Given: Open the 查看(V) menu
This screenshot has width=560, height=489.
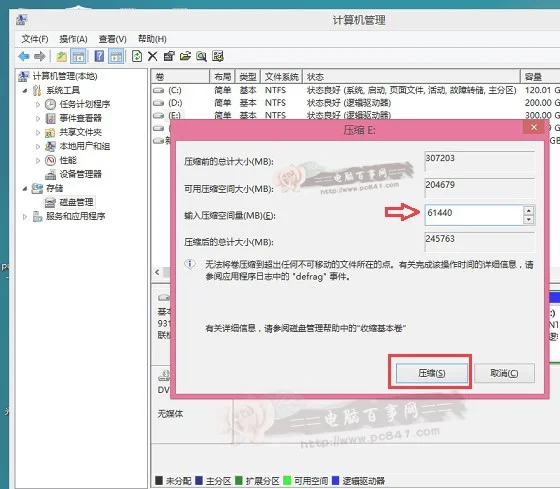Looking at the screenshot, I should coord(112,39).
